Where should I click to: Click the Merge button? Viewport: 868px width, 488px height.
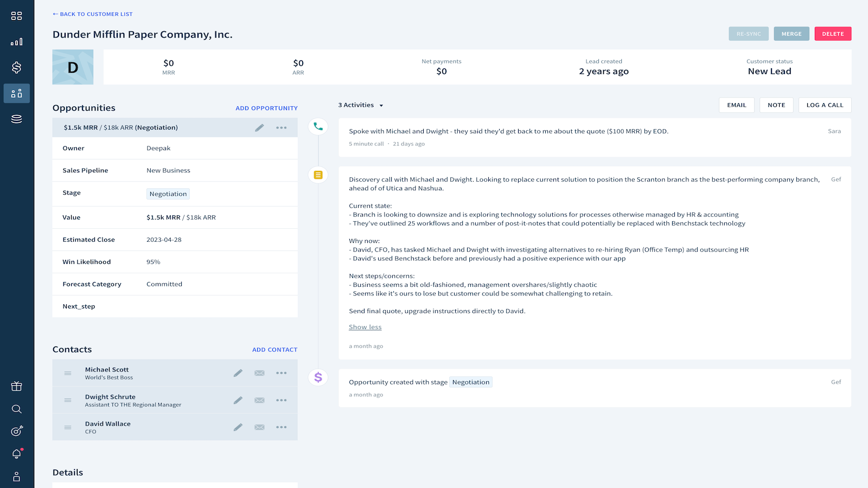pos(792,34)
